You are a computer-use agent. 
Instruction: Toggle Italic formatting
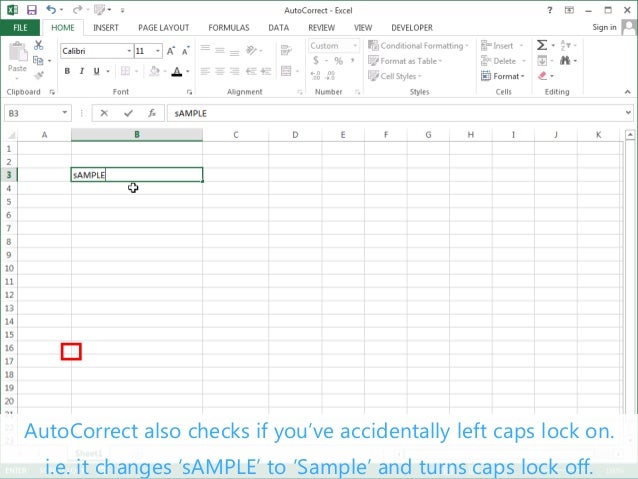pos(82,71)
